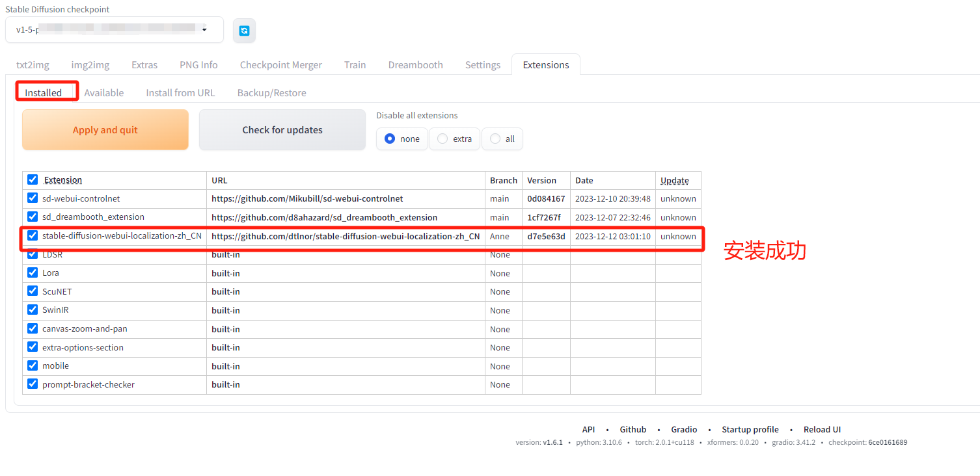Click the date 2023-12-07 22:32:46

[613, 217]
